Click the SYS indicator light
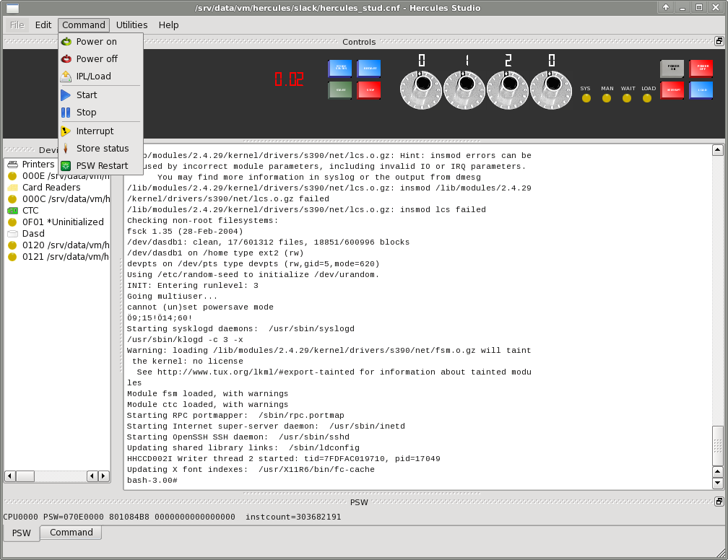Screen dimensions: 728x560 586,98
